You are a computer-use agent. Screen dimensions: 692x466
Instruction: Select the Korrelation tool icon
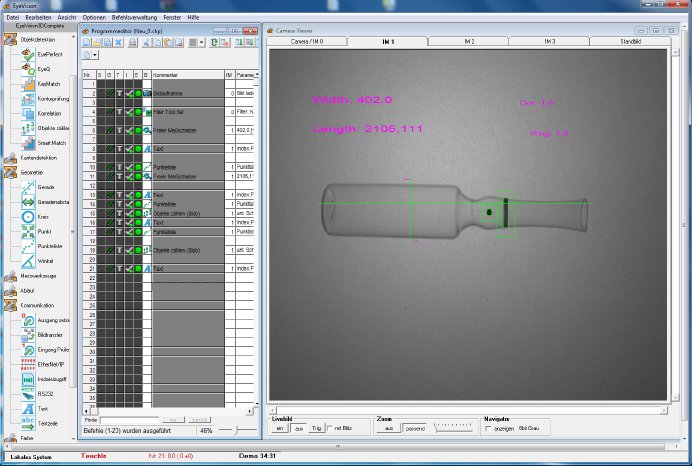click(x=28, y=113)
